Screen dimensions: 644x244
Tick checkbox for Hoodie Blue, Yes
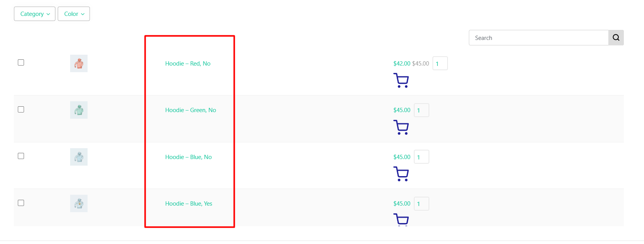pos(21,203)
